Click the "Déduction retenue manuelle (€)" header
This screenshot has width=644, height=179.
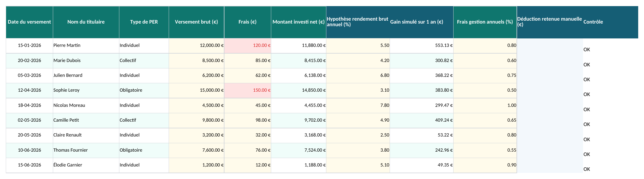pos(550,22)
